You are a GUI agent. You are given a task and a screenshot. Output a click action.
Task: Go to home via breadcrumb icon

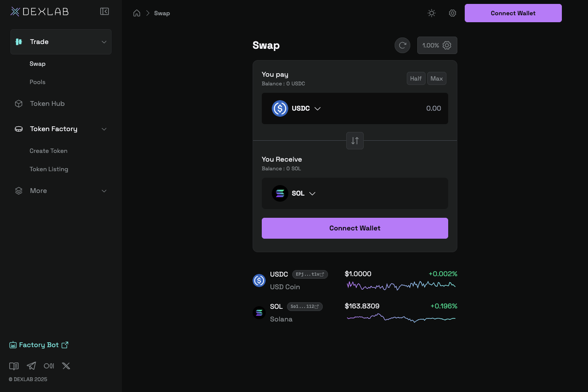[x=137, y=13]
